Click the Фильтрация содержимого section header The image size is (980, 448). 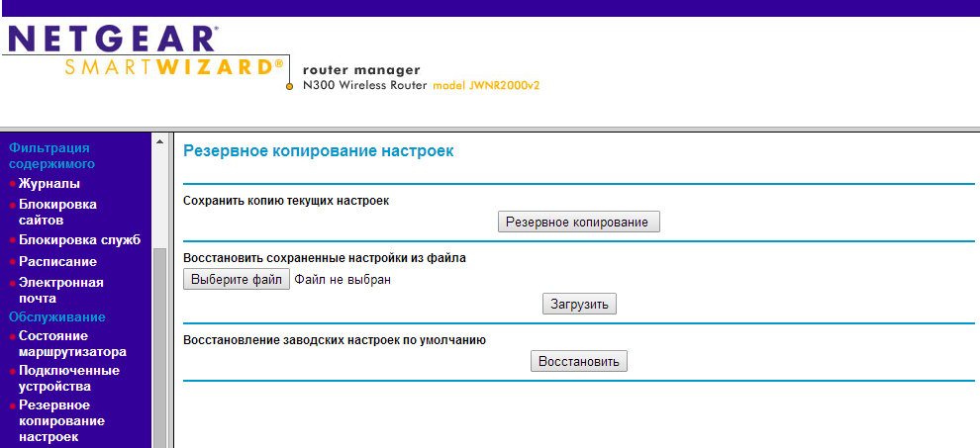click(x=51, y=155)
